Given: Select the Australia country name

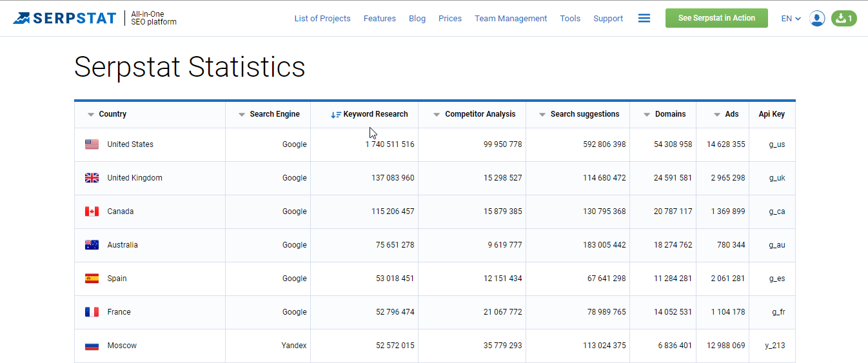Looking at the screenshot, I should (123, 245).
